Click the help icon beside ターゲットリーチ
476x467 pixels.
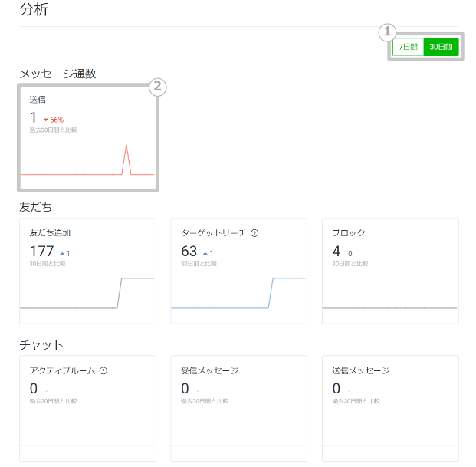coord(254,233)
